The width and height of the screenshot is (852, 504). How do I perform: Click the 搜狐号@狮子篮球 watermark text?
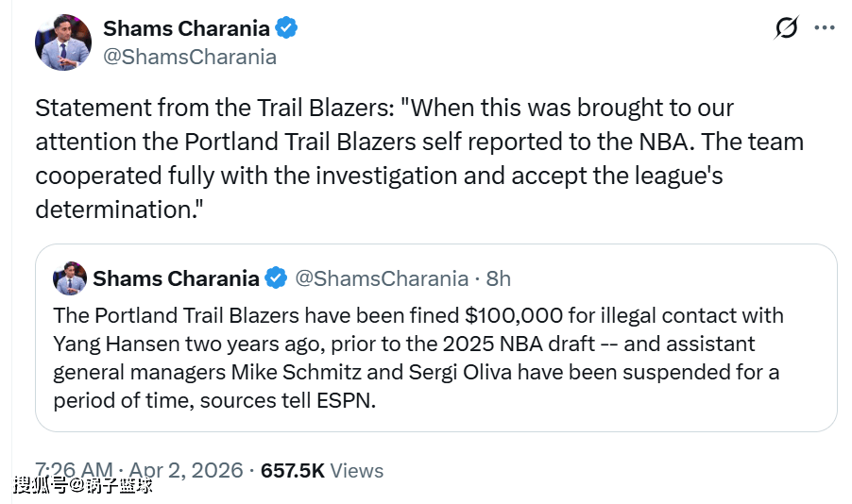(x=83, y=485)
